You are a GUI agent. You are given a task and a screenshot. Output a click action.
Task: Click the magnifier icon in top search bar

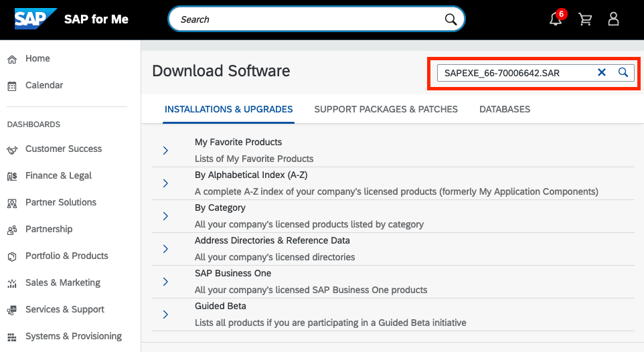click(x=451, y=19)
